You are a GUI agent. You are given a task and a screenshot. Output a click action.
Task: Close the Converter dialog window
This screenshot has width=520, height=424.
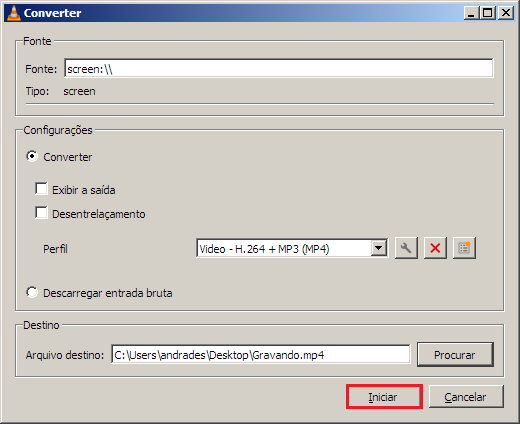click(x=506, y=13)
